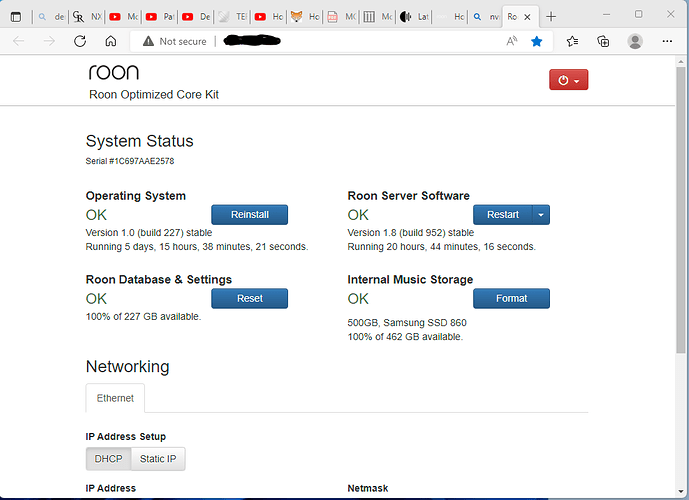Open the browser favorites list
This screenshot has height=500, width=689.
pos(572,41)
